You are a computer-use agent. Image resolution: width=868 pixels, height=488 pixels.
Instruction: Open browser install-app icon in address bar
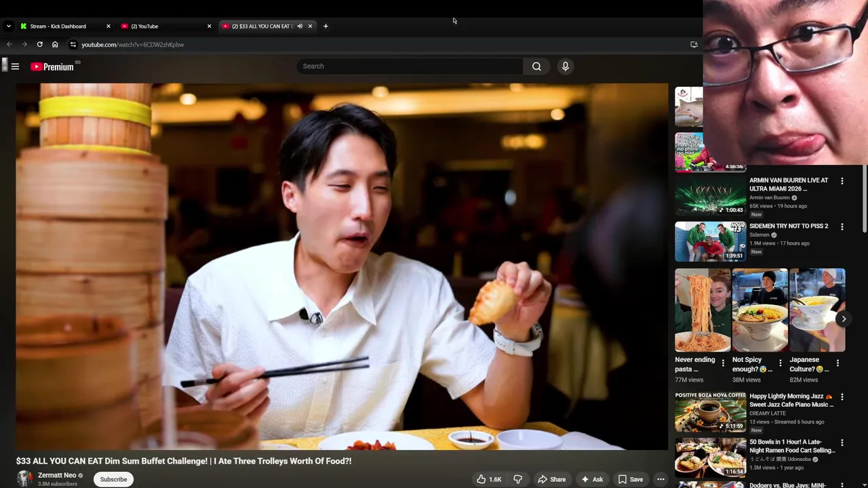click(x=694, y=45)
